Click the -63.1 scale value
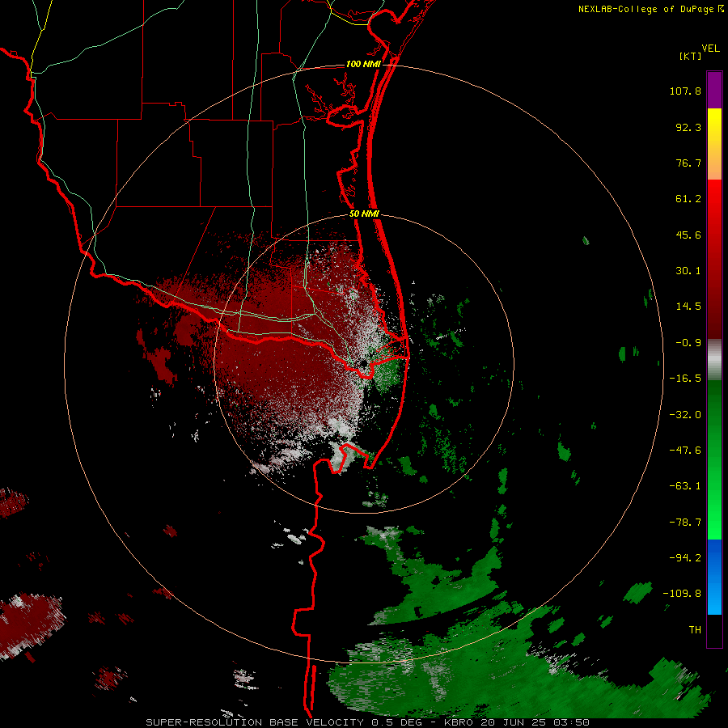Viewport: 728px width, 728px height. coord(685,486)
